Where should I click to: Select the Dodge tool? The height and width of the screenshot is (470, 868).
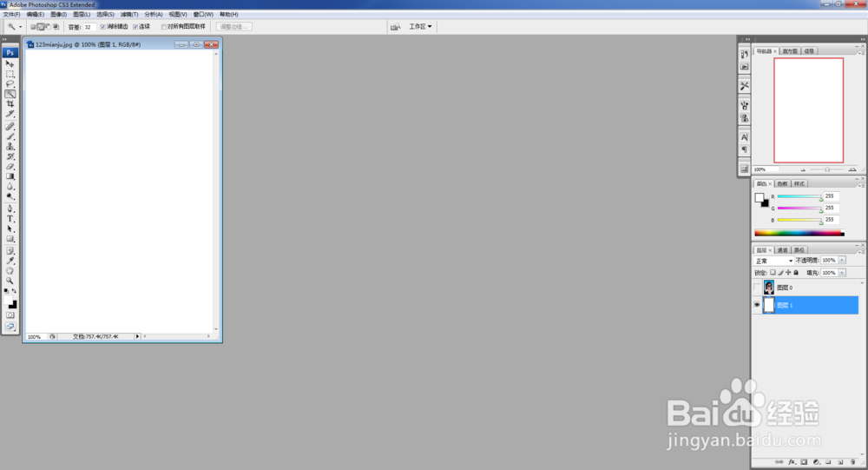coord(10,196)
